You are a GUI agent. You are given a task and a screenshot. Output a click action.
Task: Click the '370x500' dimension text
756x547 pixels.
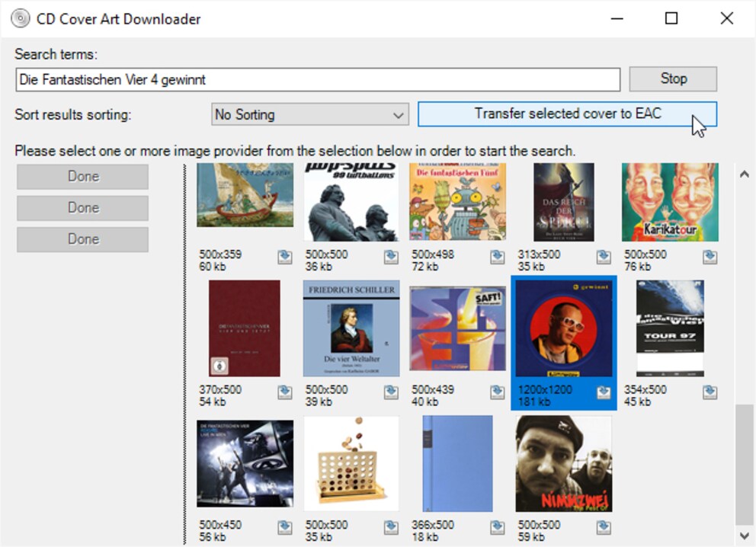tap(220, 389)
